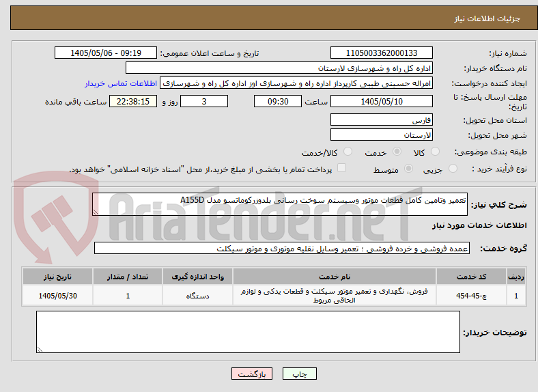Click the اطلاعات خدمات مورد نیاز section heading
This screenshot has height=392, width=538.
479,225
